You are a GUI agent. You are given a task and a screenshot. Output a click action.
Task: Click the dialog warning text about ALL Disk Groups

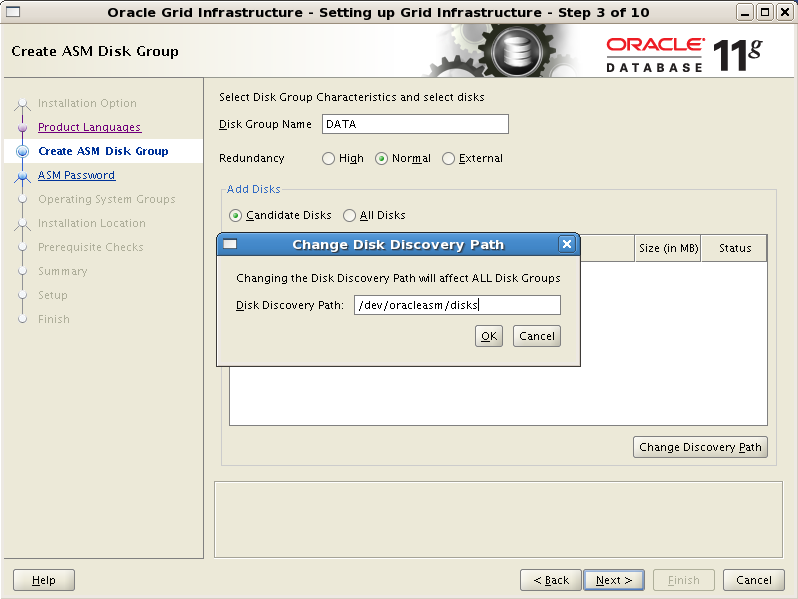tap(398, 278)
